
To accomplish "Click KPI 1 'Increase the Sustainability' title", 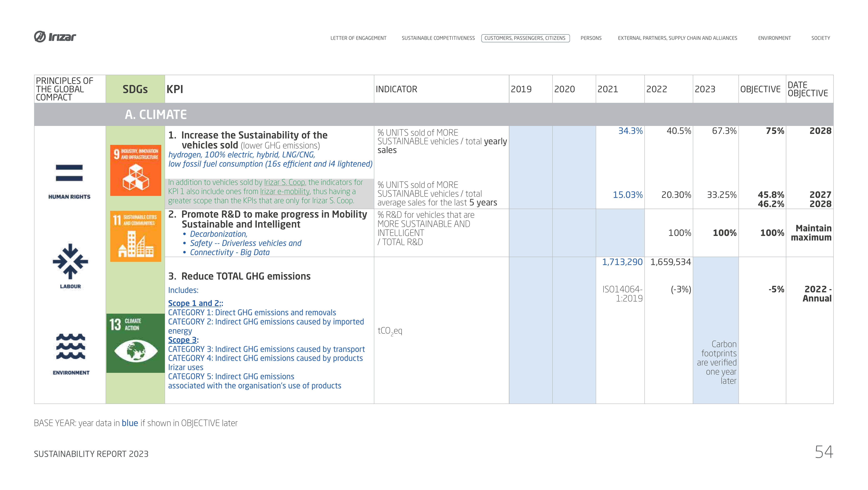I will pyautogui.click(x=248, y=140).
